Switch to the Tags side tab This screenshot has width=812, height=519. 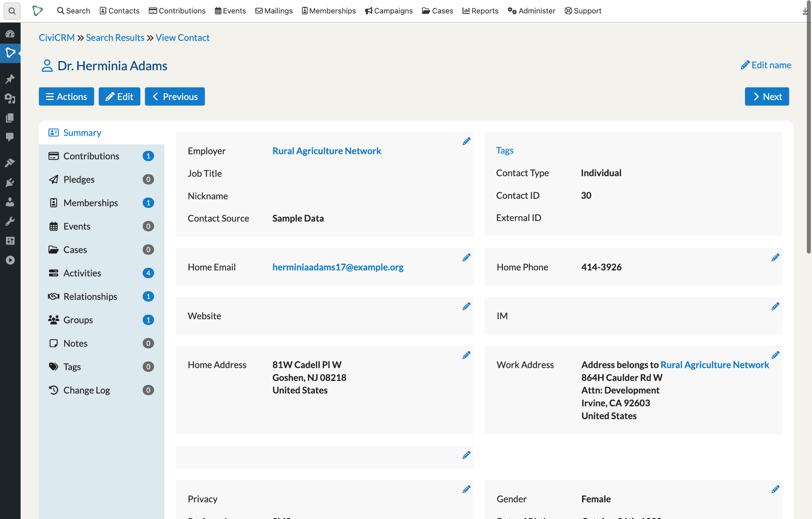tap(101, 367)
